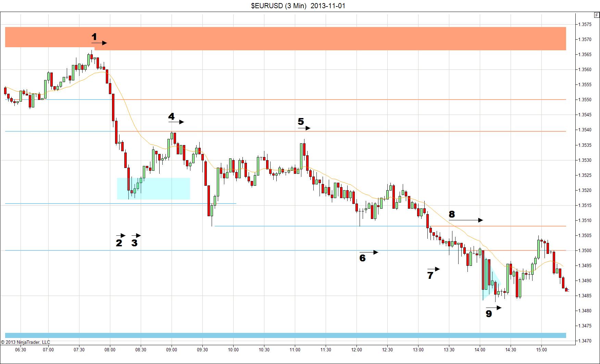Click the 07:00 time axis label
This screenshot has width=600, height=364.
point(48,350)
